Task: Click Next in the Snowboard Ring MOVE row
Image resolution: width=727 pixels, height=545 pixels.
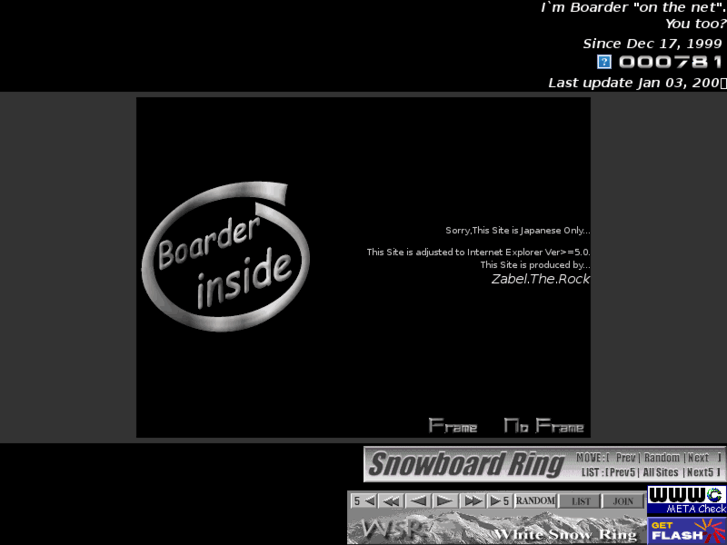Action: pos(698,458)
